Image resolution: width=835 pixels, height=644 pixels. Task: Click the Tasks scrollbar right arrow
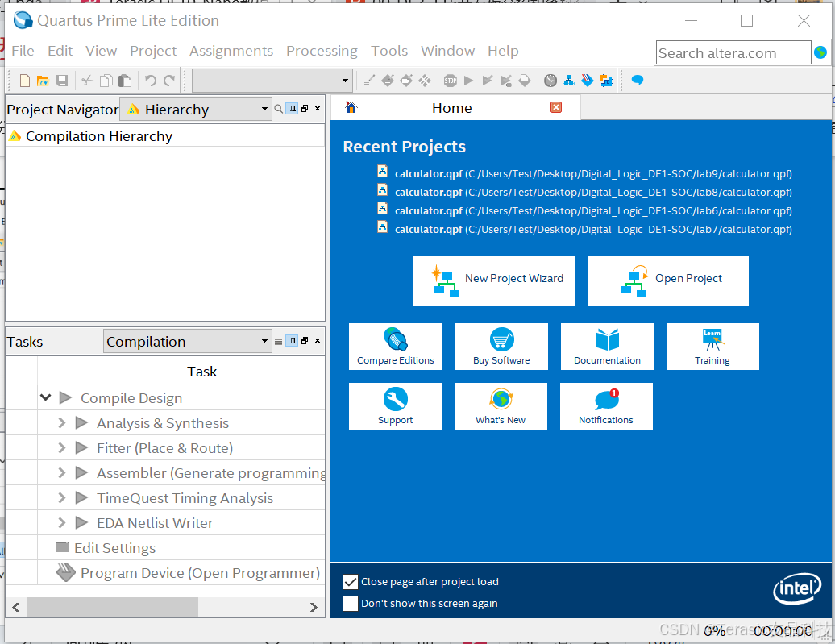point(314,607)
